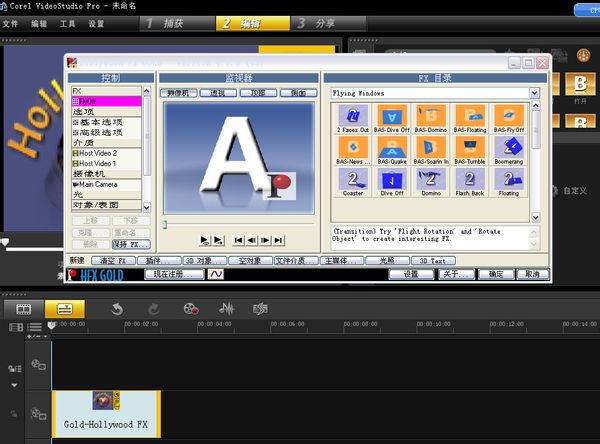Select the Dive Off effect icon

click(x=392, y=182)
